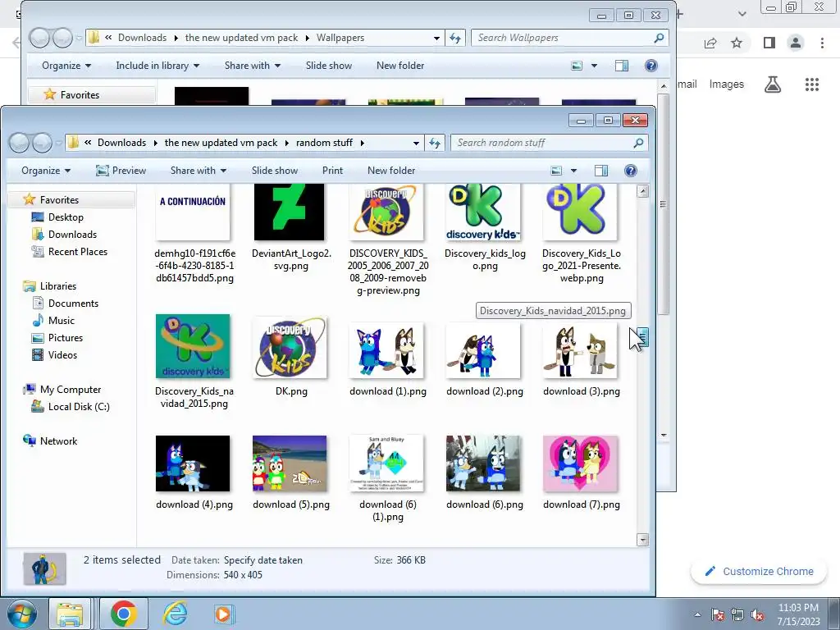Open Google apps grid icon
840x630 pixels.
tap(811, 84)
